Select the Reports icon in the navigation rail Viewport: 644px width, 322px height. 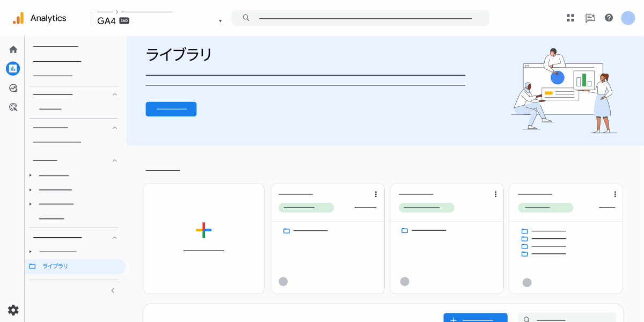click(13, 68)
